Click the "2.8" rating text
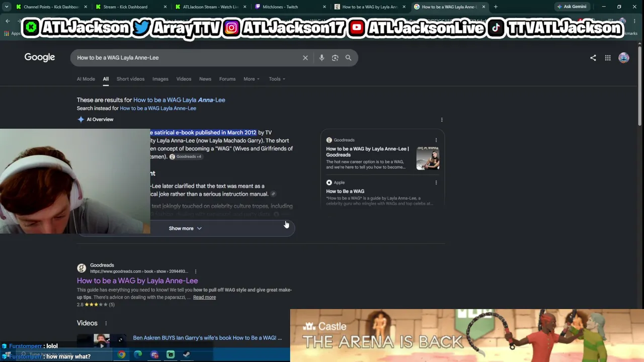This screenshot has height=362, width=644. coord(80,305)
